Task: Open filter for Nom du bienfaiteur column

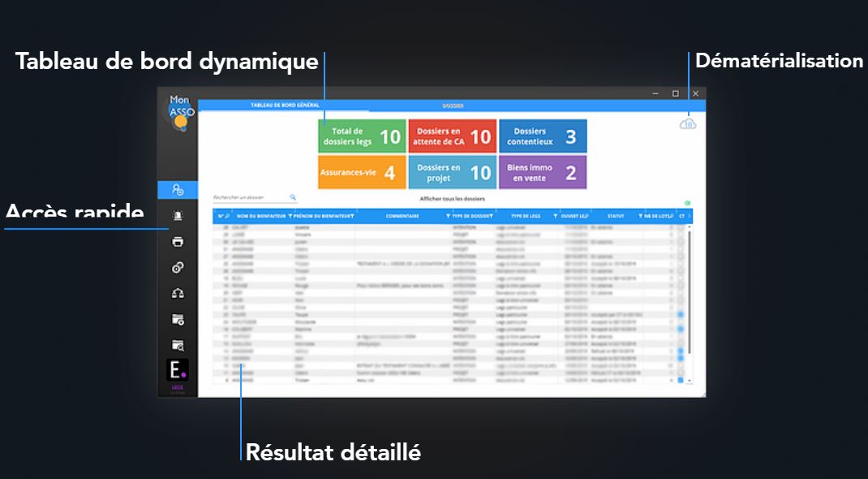Action: [290, 216]
